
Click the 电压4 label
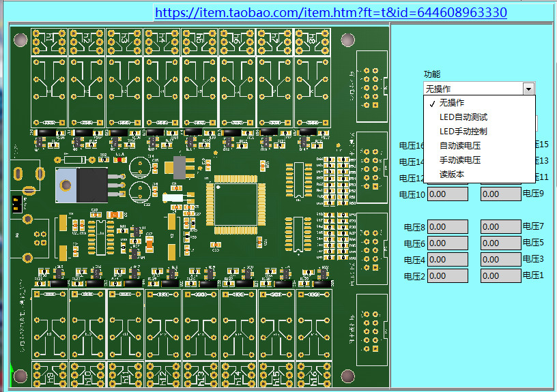click(x=414, y=260)
